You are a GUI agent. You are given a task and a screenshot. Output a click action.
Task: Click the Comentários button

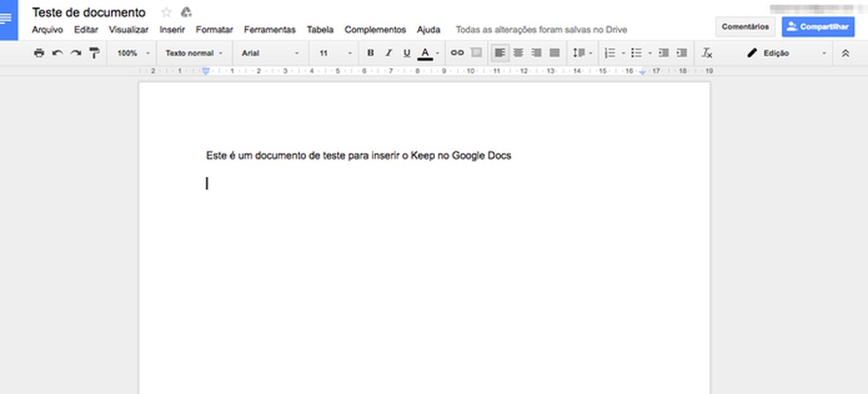745,26
